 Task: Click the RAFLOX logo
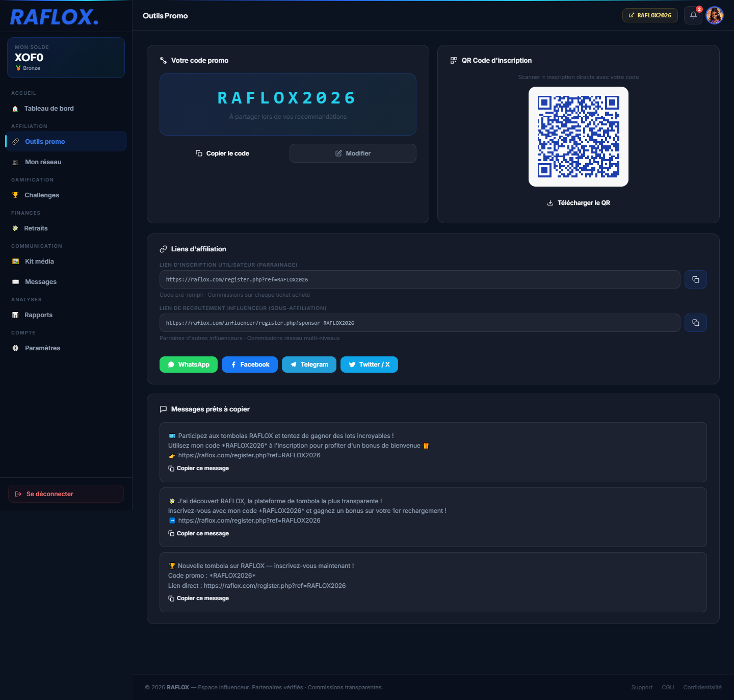click(54, 17)
